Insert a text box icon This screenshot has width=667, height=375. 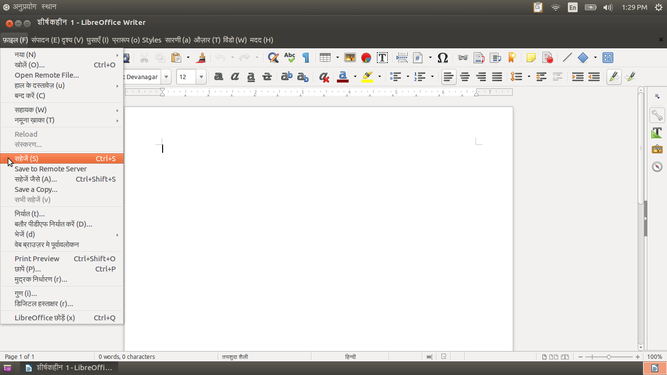tap(382, 57)
